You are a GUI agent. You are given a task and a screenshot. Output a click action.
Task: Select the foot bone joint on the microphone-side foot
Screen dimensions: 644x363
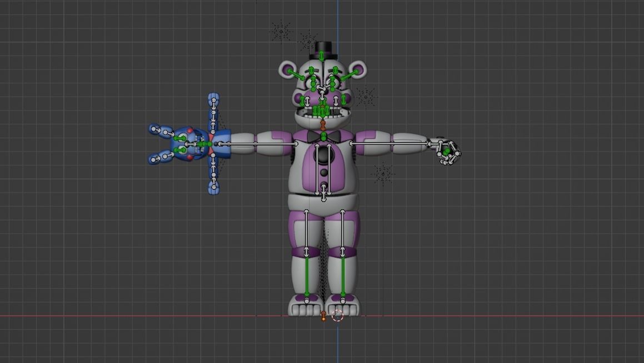coord(343,301)
